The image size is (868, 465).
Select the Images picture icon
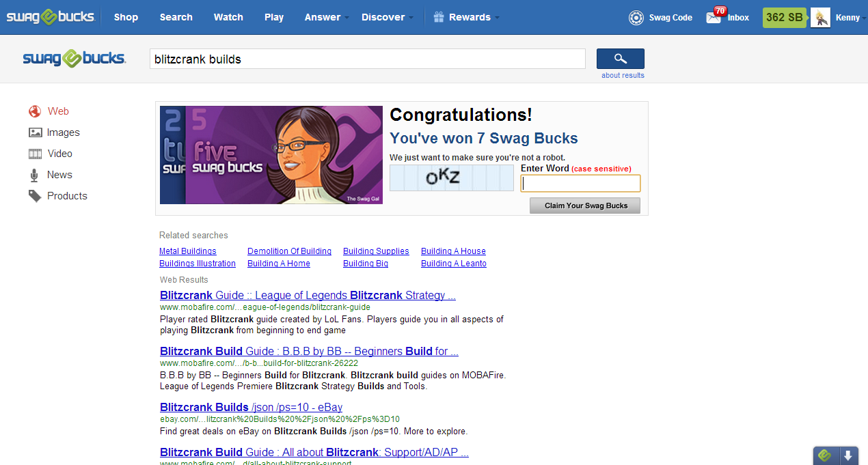tap(35, 132)
